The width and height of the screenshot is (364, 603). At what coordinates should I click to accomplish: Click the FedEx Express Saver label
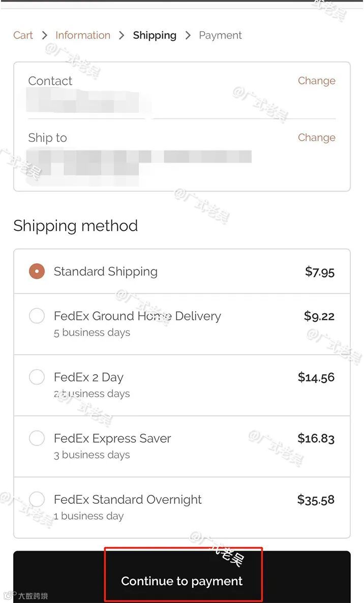[x=112, y=438]
